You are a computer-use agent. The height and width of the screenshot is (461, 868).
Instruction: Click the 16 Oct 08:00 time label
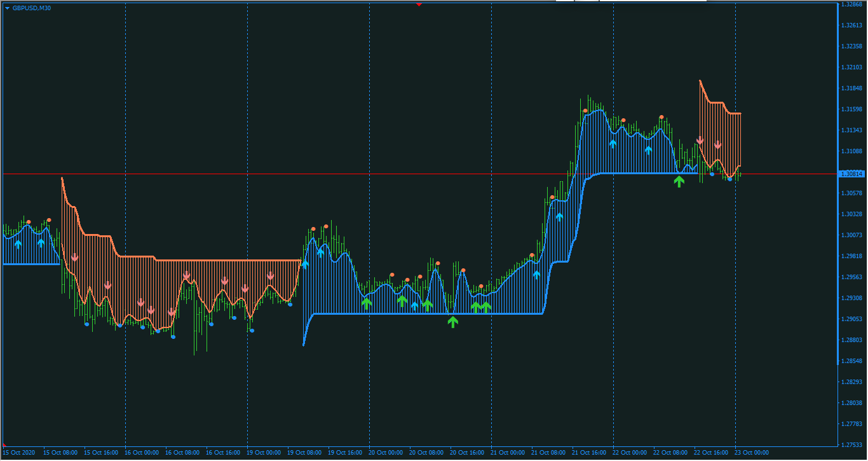pos(182,453)
